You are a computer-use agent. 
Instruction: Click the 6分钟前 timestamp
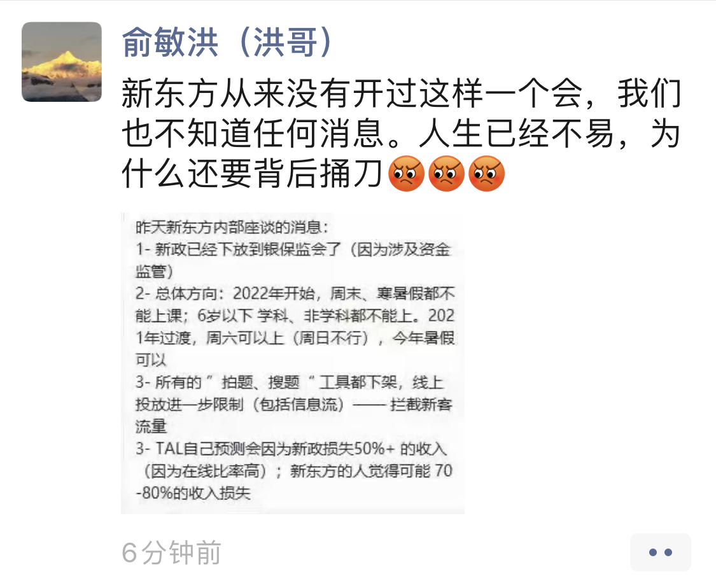(x=171, y=553)
